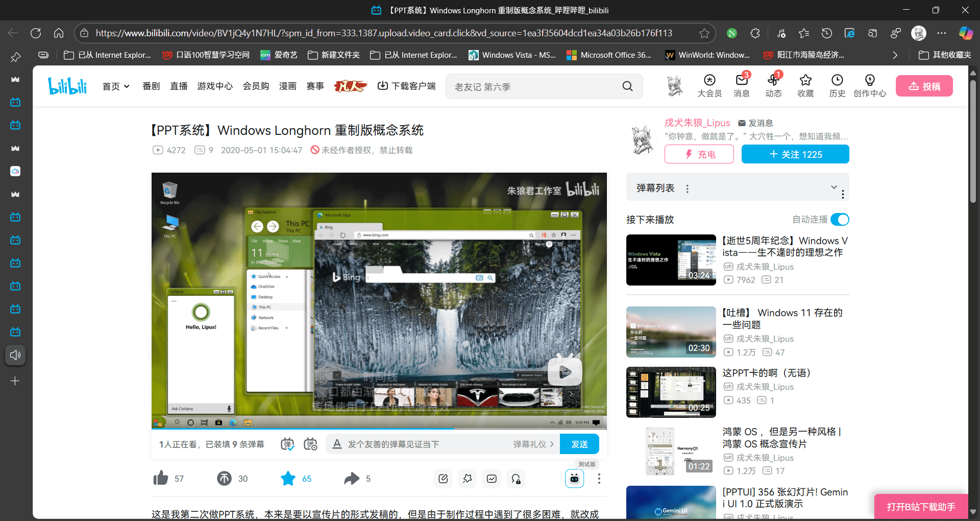Give coins with the coin icon
Viewport: 980px width, 521px height.
(x=224, y=478)
